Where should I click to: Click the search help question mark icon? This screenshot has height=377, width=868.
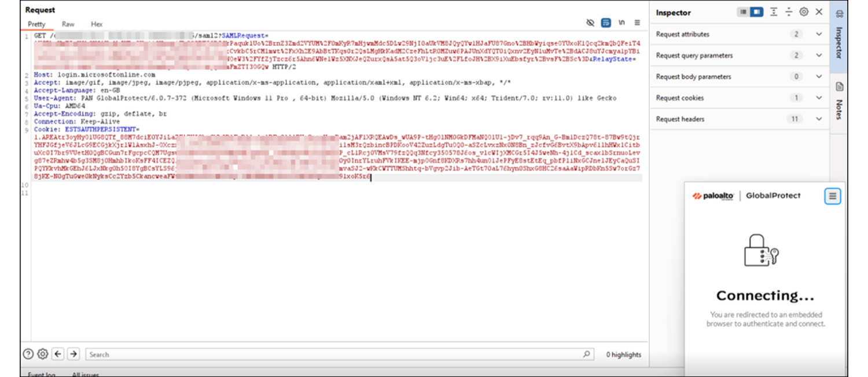click(x=28, y=354)
